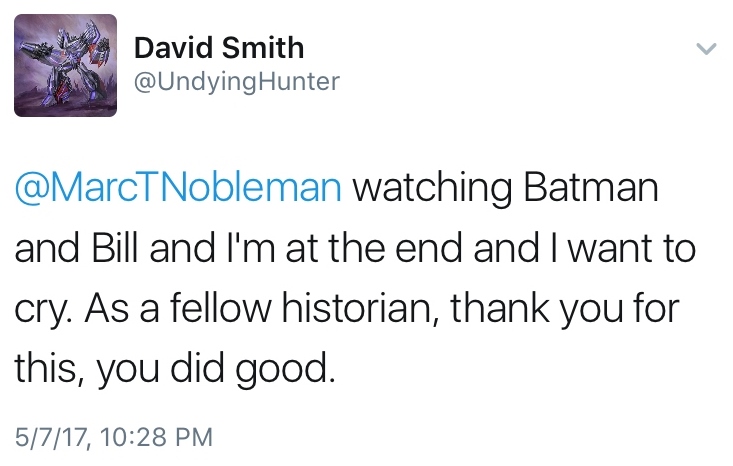Viewport: 733px width, 466px height.
Task: Expand the tweet options chevron
Action: pos(705,48)
